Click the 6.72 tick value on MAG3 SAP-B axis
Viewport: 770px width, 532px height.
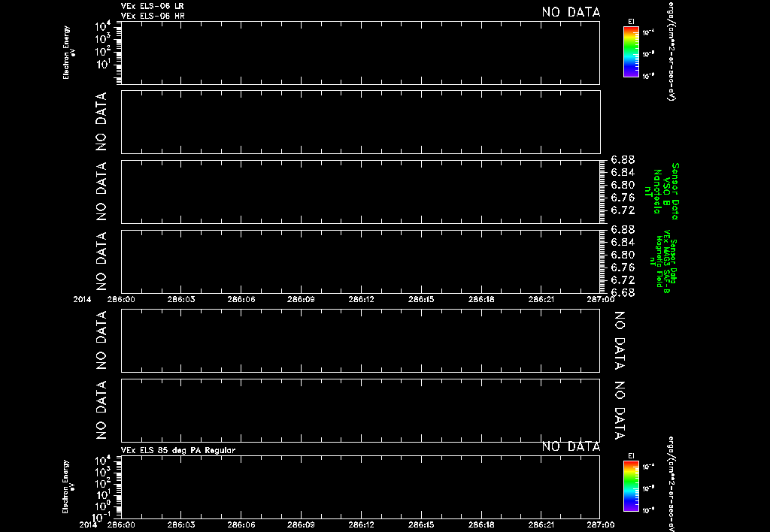pos(623,280)
